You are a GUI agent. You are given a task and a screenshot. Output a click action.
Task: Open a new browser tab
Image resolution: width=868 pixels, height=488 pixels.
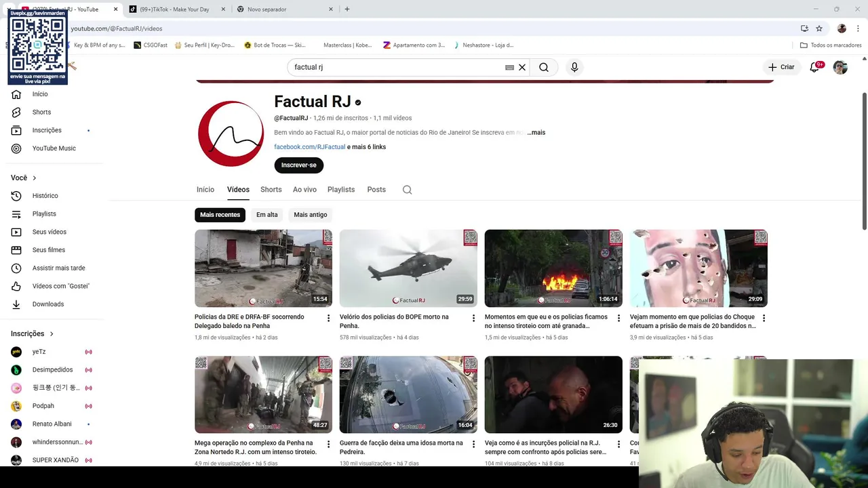pos(347,9)
